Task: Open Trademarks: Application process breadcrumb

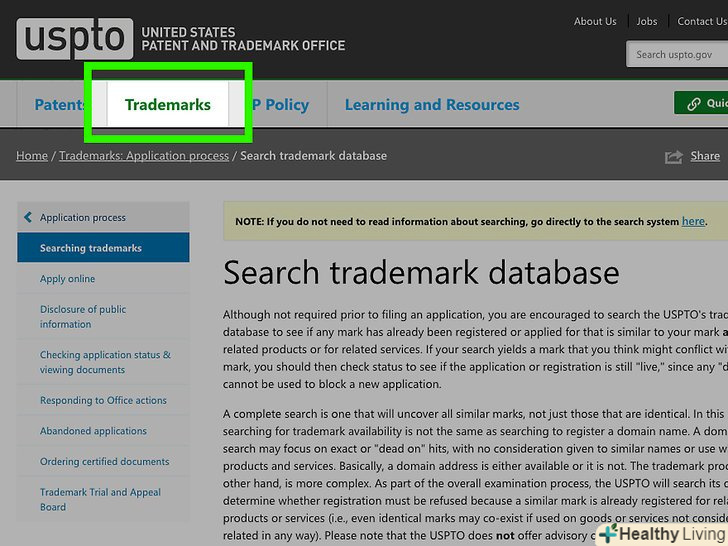Action: point(144,156)
